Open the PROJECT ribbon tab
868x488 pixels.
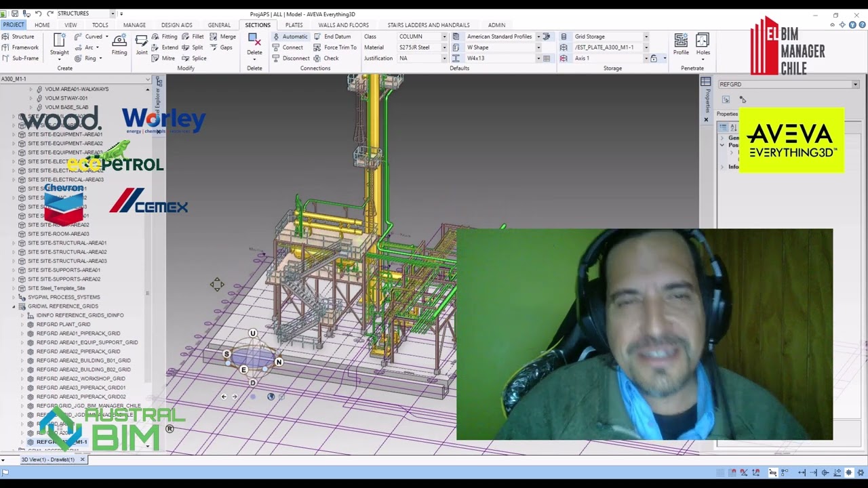(x=13, y=25)
